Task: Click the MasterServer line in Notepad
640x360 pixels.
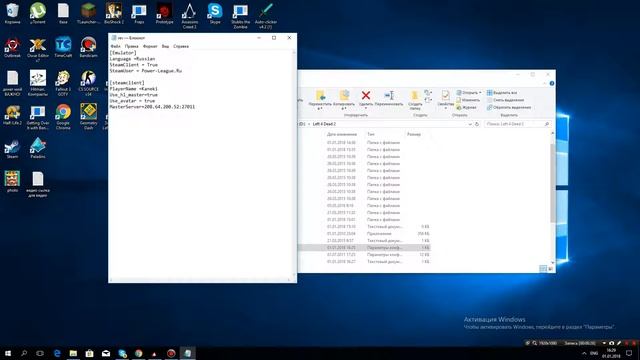Action: pos(152,107)
